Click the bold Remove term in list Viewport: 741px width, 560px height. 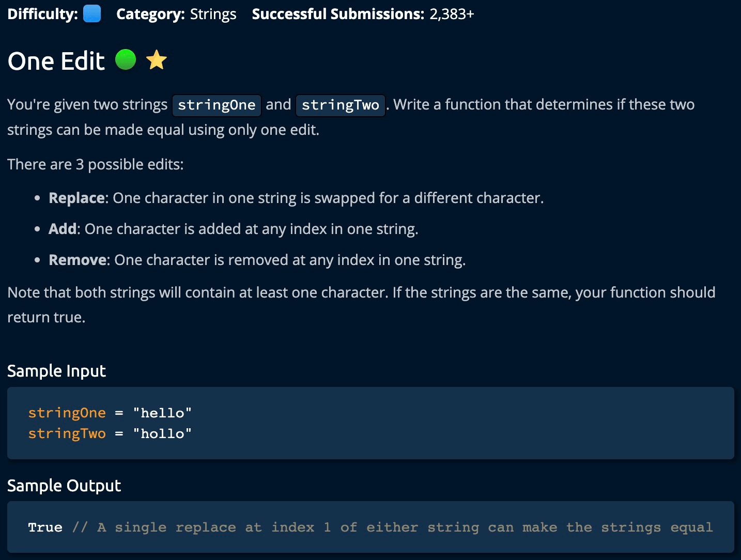point(78,260)
